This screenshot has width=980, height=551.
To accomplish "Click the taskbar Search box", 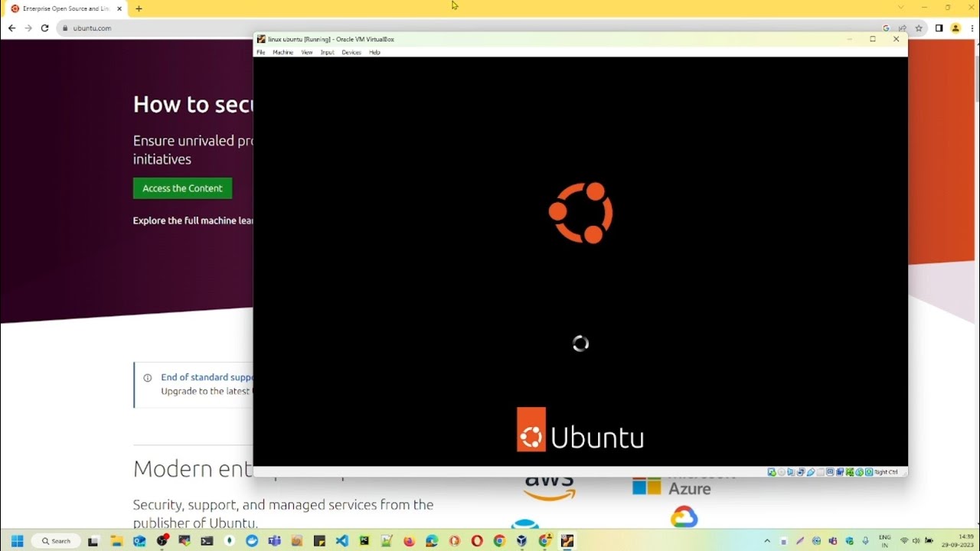I will [x=57, y=541].
